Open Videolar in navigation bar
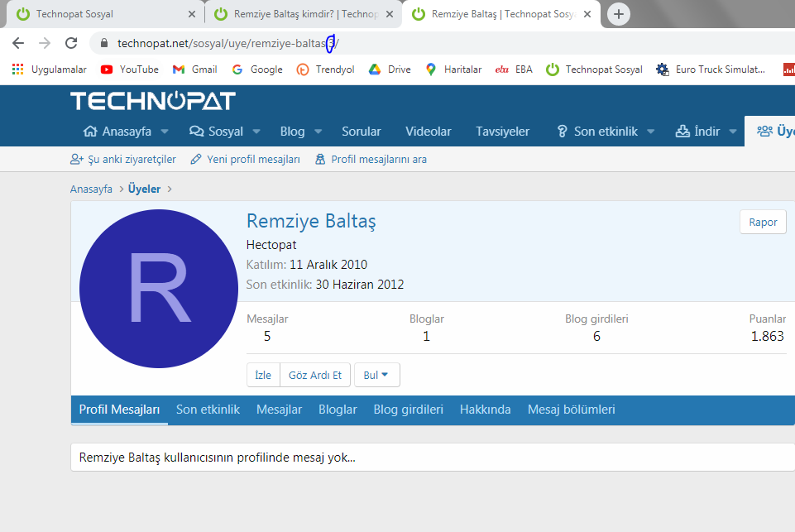The width and height of the screenshot is (795, 532). (x=428, y=132)
